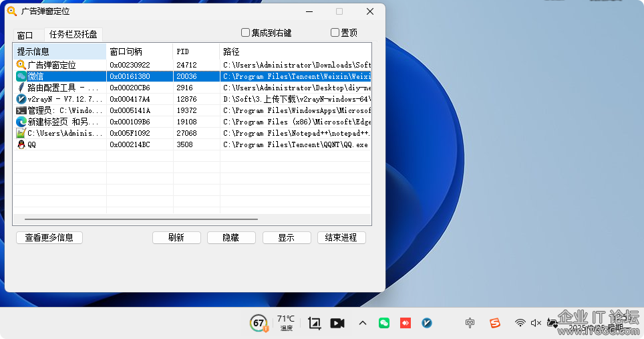Click the v2rayN row icon
This screenshot has height=339, width=644.
(21, 99)
